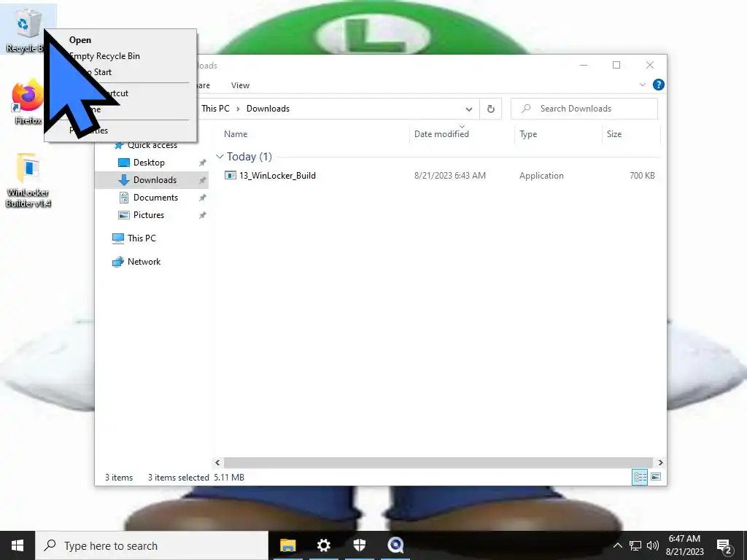The image size is (747, 560).
Task: Unpin Desktop using its pin icon
Action: point(203,163)
